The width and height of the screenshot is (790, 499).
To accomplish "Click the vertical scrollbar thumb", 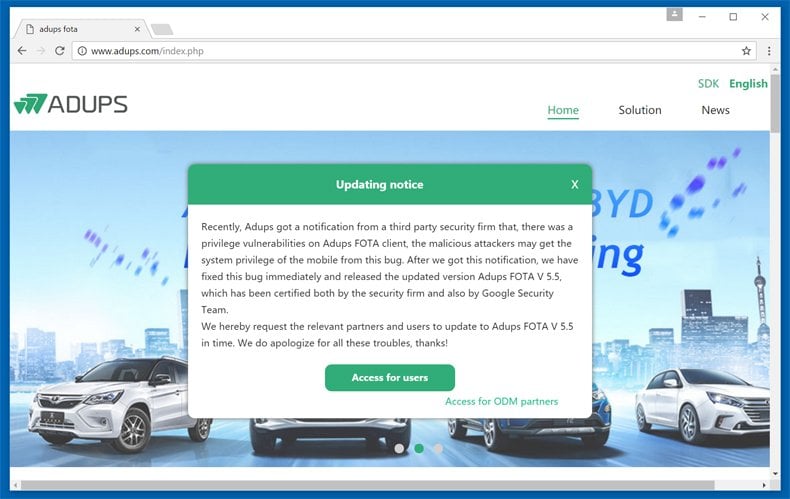I will [x=775, y=103].
